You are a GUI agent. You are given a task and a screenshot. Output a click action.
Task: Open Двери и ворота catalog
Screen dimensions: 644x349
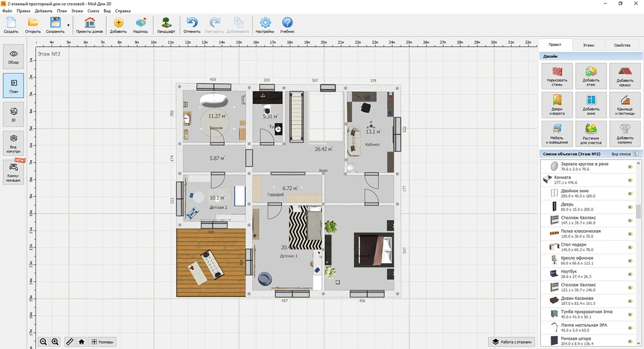(x=557, y=105)
